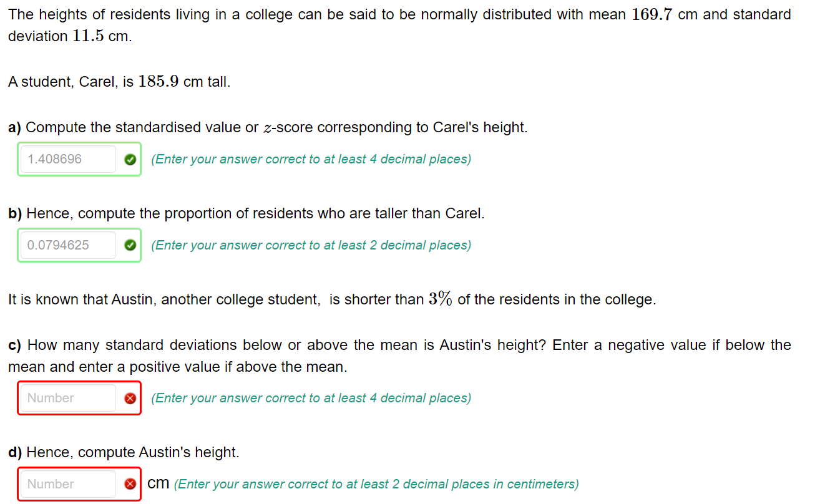Select the Number input field in part d

click(67, 484)
